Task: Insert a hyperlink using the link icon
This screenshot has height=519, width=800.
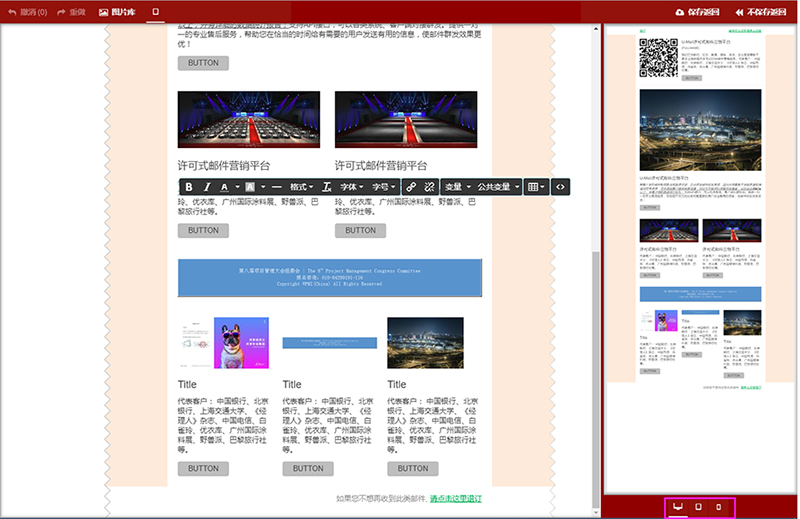Action: 411,187
